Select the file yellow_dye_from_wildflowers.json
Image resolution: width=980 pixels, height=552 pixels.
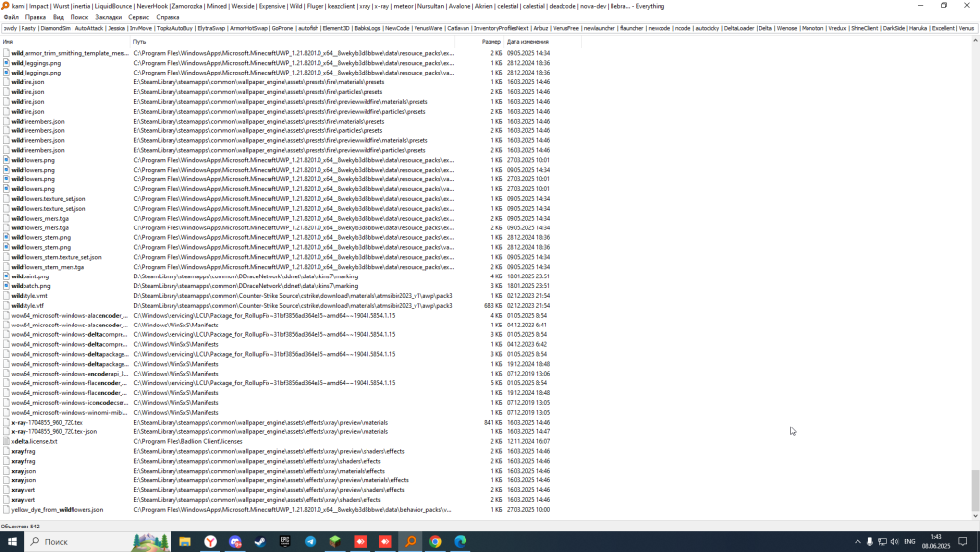pyautogui.click(x=57, y=510)
